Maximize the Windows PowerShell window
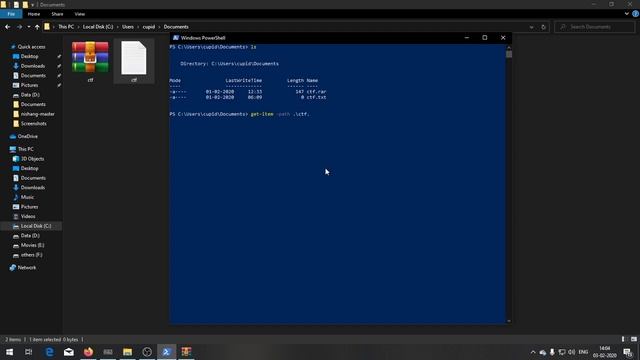This screenshot has height=360, width=640. pyautogui.click(x=484, y=38)
